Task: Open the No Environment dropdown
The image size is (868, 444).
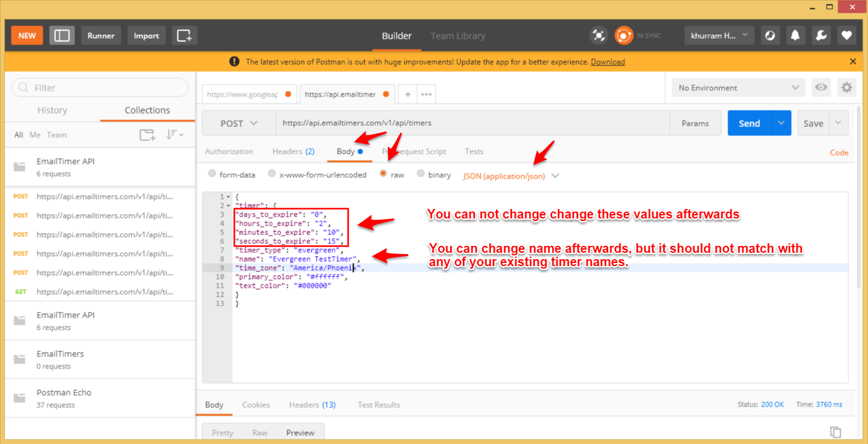Action: coord(738,88)
